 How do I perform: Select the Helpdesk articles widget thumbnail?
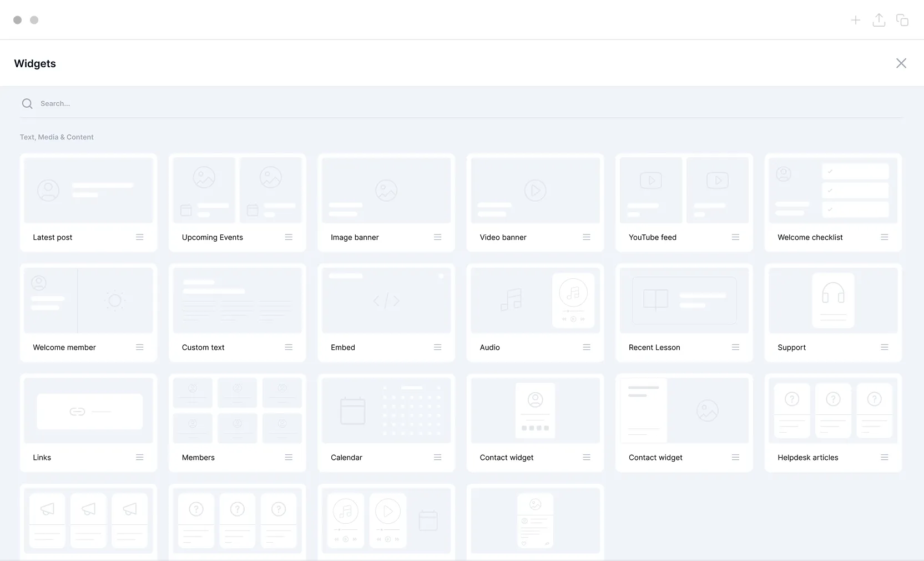tap(833, 410)
